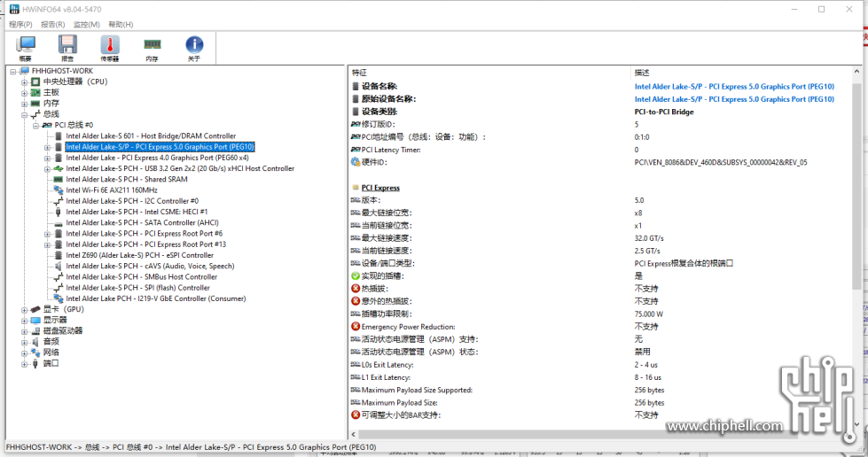The width and height of the screenshot is (868, 457).
Task: Click the CPU chip icon beside 中央处理器
Action: [x=35, y=81]
